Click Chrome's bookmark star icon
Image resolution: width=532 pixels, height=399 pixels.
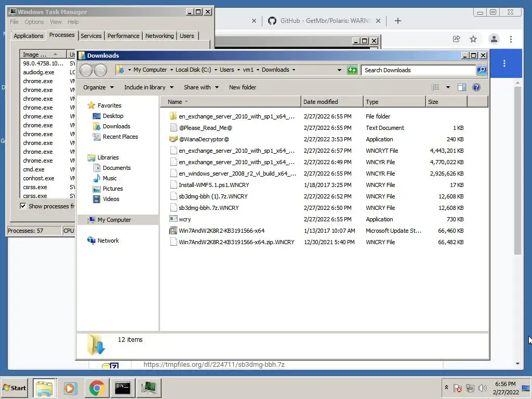[x=473, y=39]
